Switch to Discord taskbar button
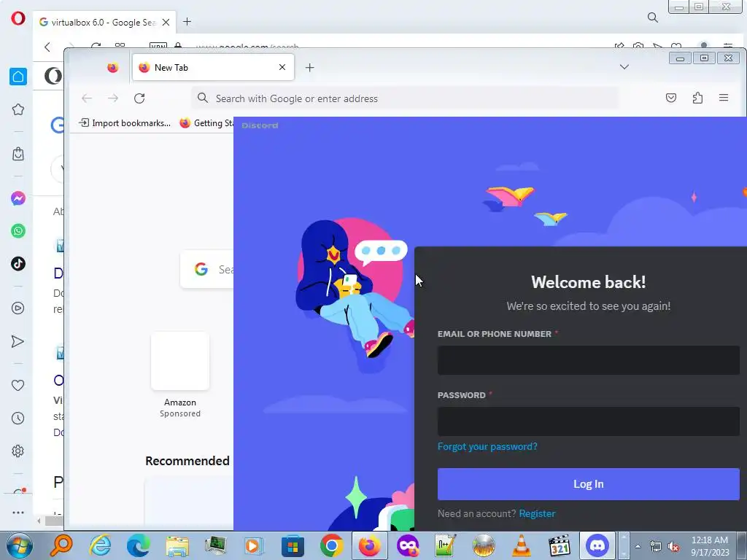The width and height of the screenshot is (747, 560). click(597, 545)
